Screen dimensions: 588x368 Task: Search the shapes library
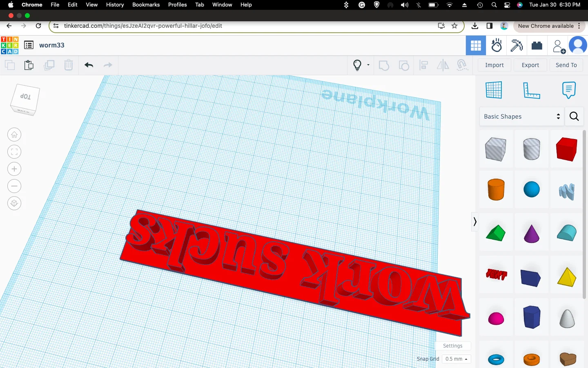tap(574, 117)
